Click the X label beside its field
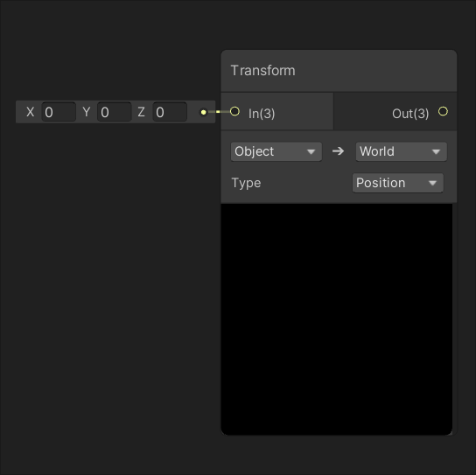 click(x=30, y=112)
